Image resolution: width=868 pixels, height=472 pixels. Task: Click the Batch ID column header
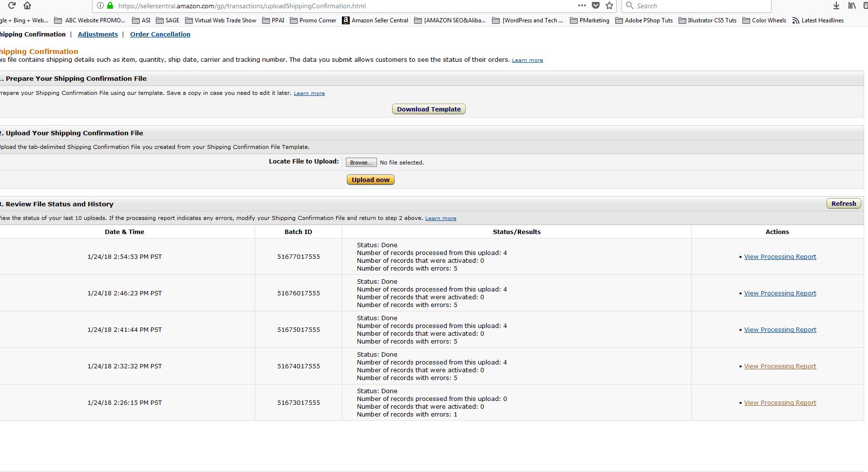(298, 232)
